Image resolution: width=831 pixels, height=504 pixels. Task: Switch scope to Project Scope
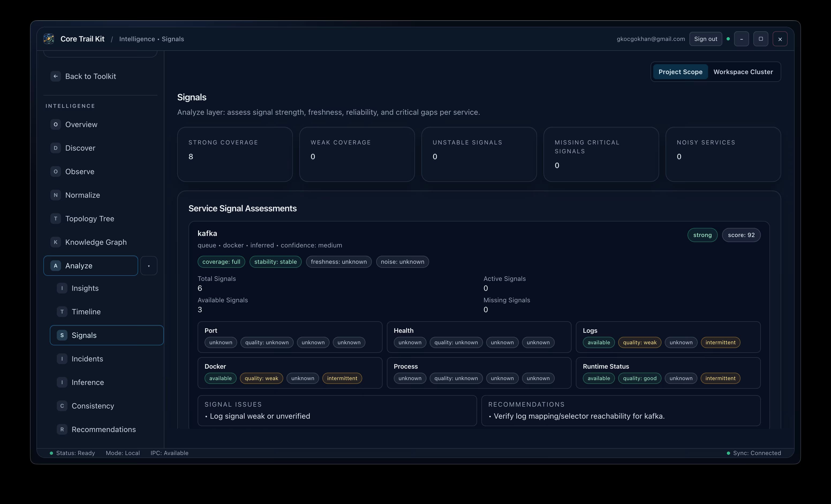pyautogui.click(x=680, y=72)
